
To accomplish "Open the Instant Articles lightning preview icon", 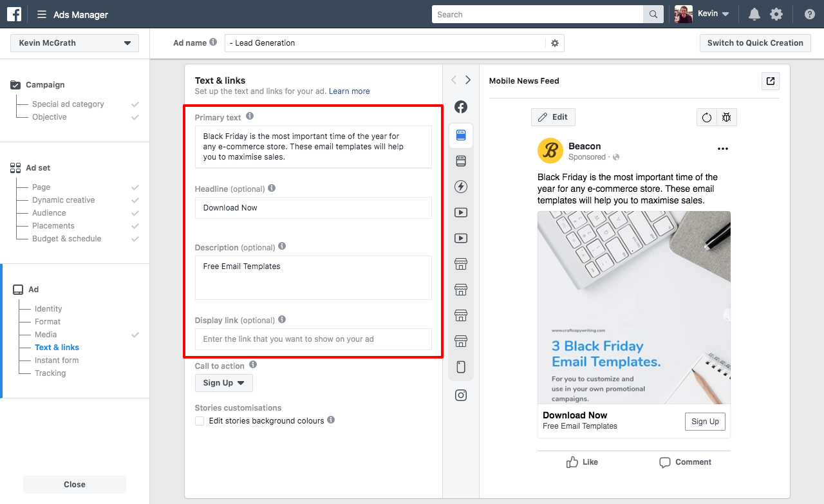I will pyautogui.click(x=461, y=187).
